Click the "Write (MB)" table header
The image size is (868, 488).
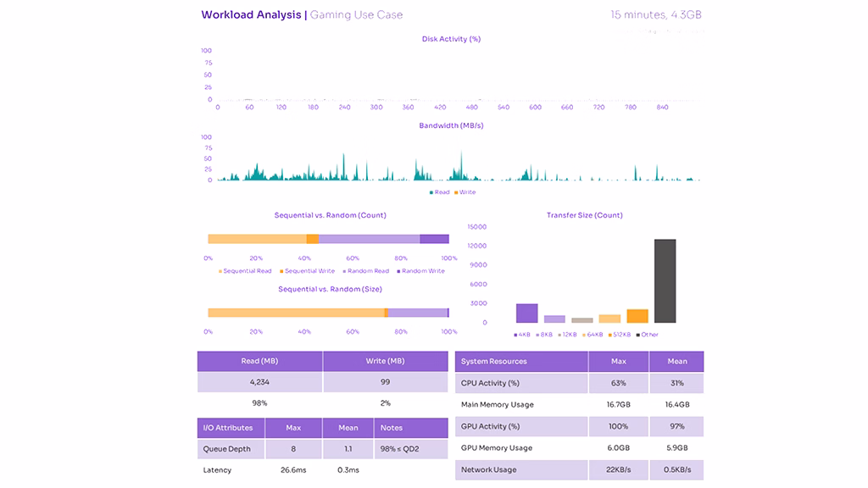[x=386, y=361]
